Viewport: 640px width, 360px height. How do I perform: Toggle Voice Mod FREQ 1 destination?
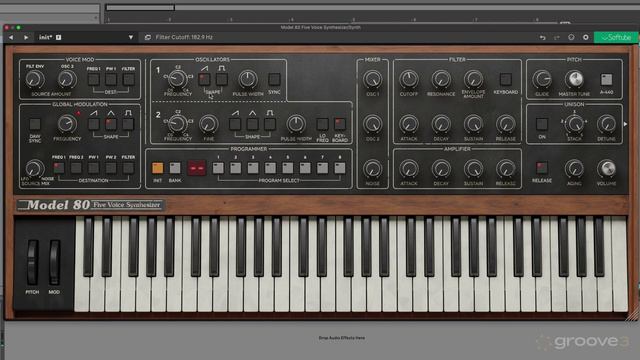click(93, 79)
